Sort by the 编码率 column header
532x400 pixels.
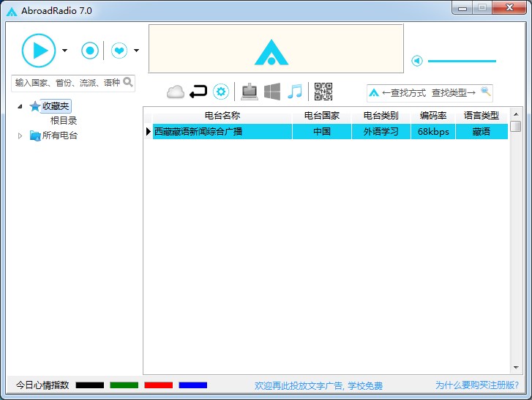(x=433, y=116)
